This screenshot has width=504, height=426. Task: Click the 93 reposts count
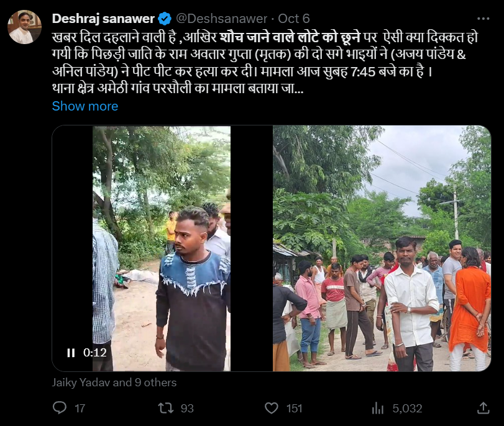(x=186, y=408)
